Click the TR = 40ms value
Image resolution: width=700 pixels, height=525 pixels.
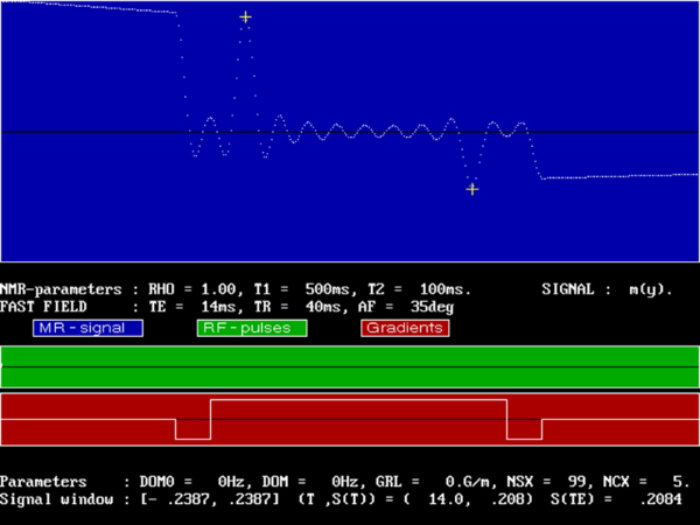coord(301,307)
